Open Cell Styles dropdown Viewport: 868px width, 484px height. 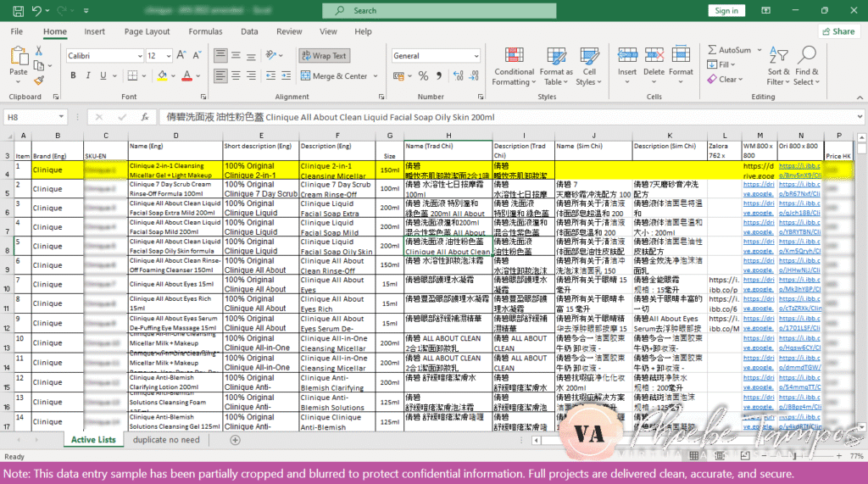click(589, 66)
